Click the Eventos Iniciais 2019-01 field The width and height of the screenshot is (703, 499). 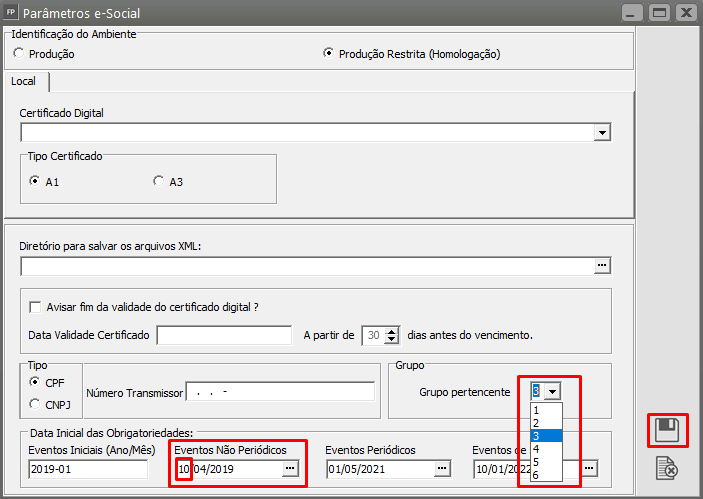coord(88,469)
